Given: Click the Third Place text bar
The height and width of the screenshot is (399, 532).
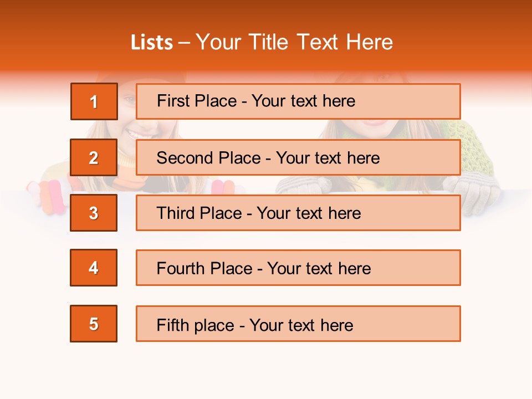Looking at the screenshot, I should tap(298, 213).
